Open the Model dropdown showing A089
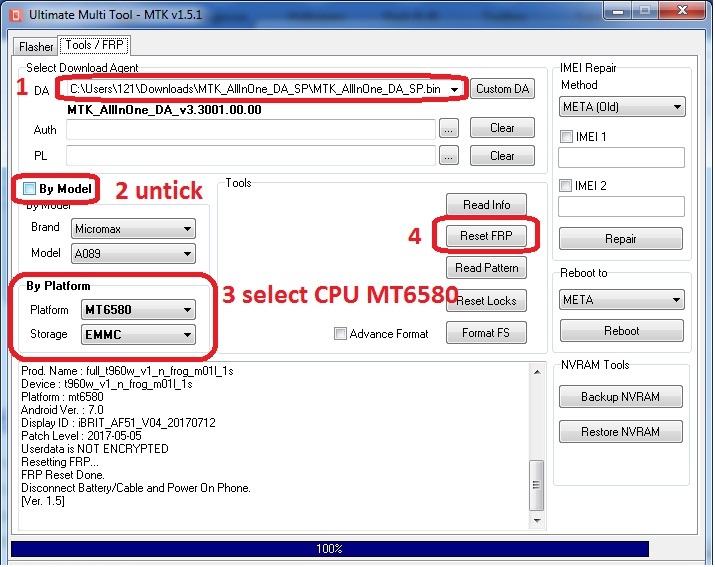 click(133, 254)
